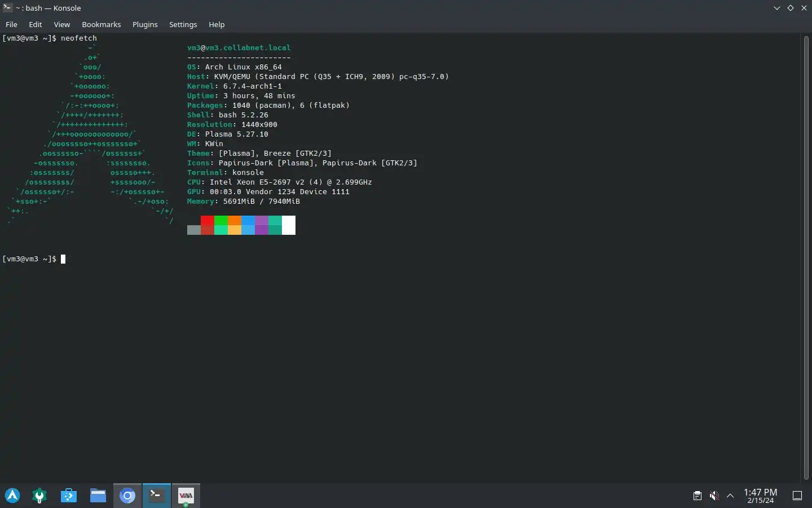Viewport: 812px width, 508px height.
Task: Open the Help menu
Action: tap(217, 24)
